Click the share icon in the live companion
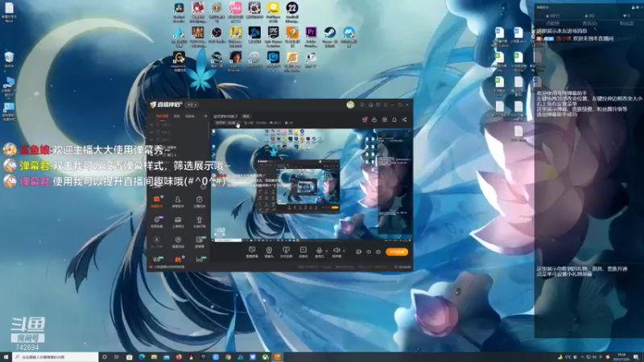This screenshot has width=644, height=362. coord(405,119)
